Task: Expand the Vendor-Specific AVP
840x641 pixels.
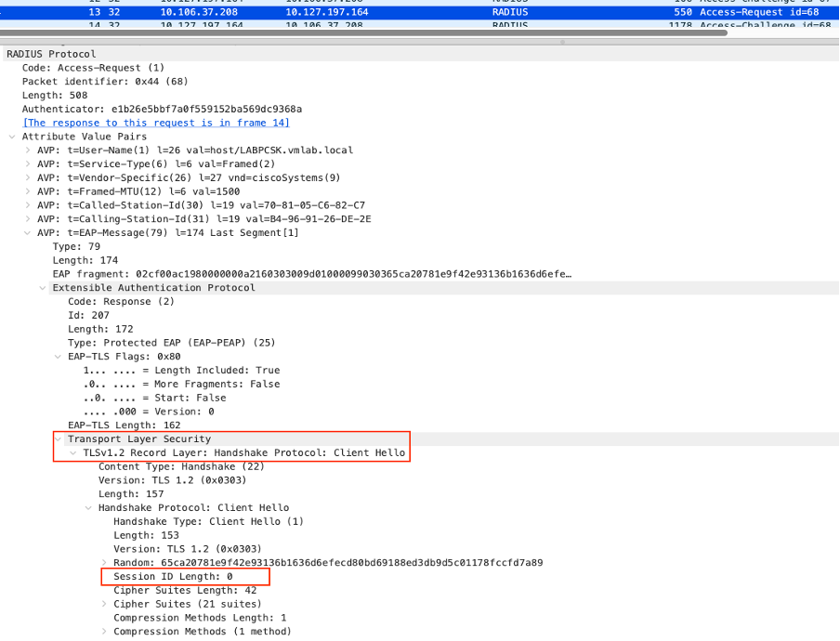Action: [x=27, y=177]
